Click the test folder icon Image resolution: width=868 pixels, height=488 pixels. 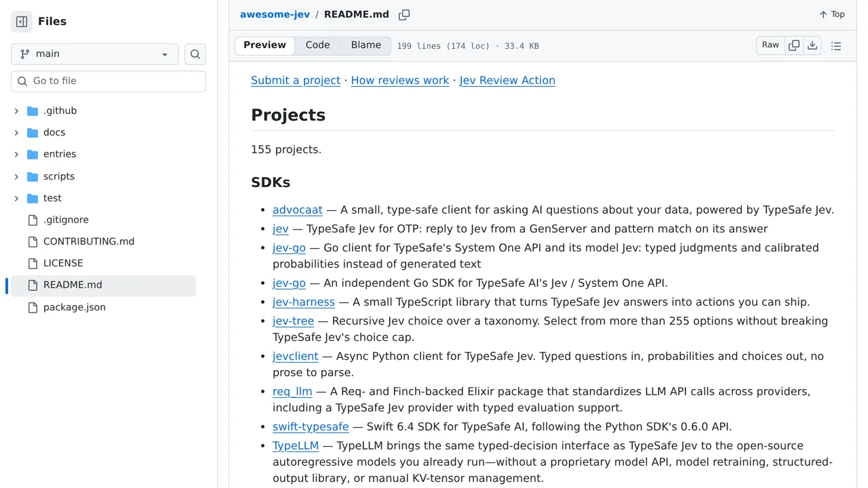pos(33,199)
